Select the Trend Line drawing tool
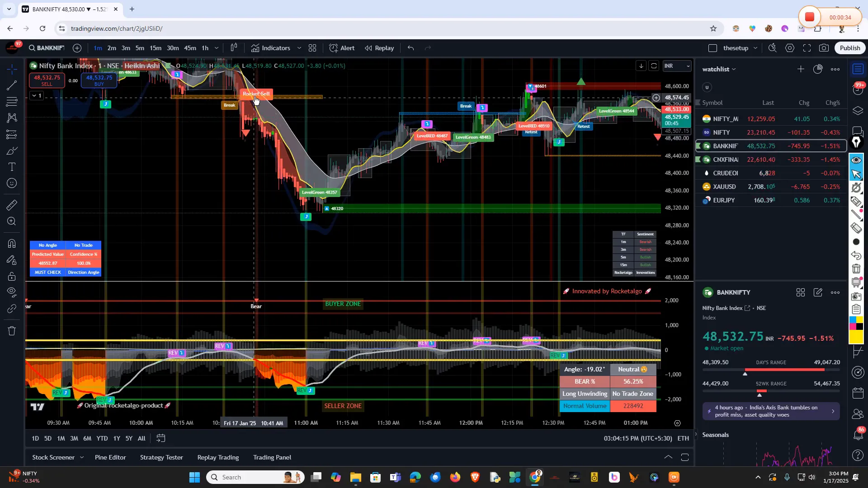868x488 pixels. [12, 86]
